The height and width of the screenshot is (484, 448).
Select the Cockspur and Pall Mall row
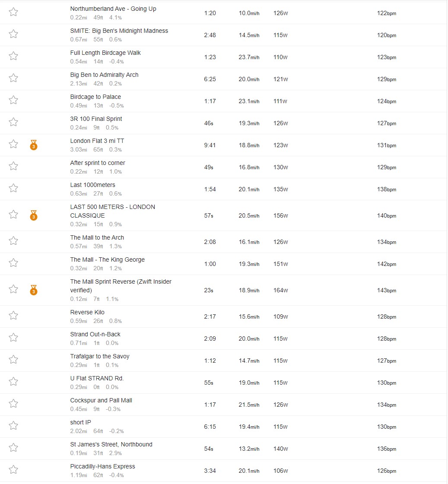pyautogui.click(x=223, y=405)
